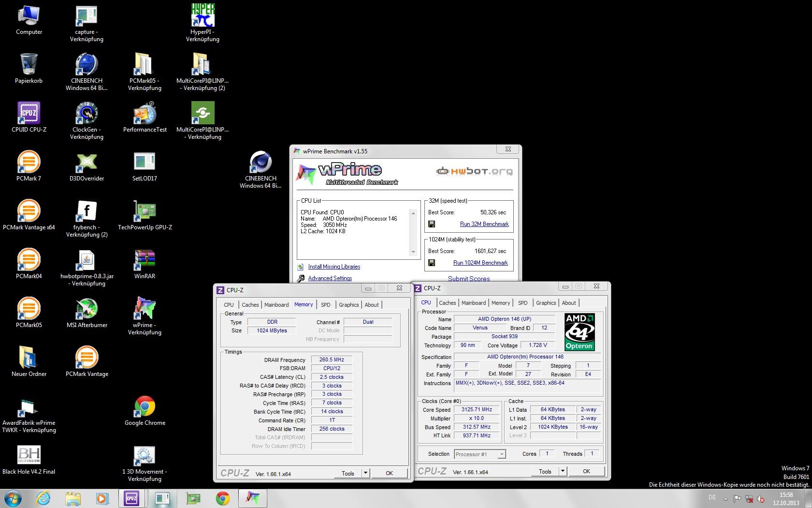The image size is (812, 508).
Task: Show hidden tray icons arrow
Action: pos(725,498)
